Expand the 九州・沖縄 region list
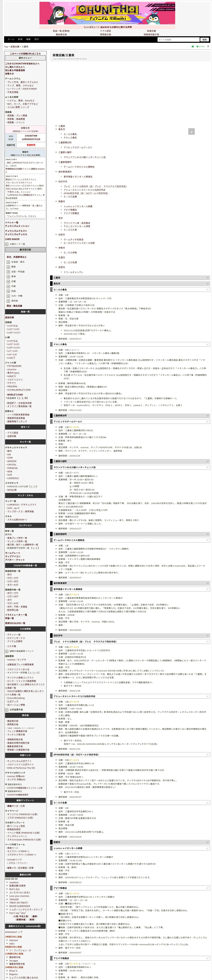 [x=8, y=296]
